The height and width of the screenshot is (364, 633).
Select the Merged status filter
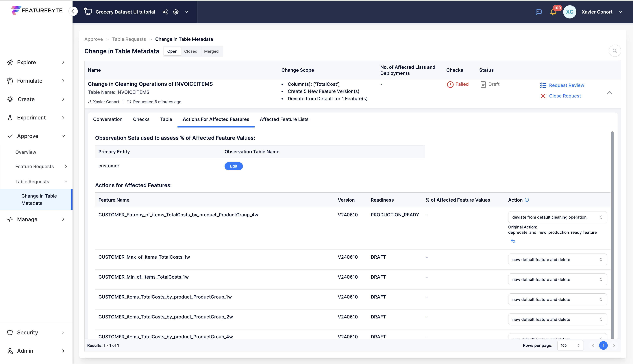click(x=211, y=51)
